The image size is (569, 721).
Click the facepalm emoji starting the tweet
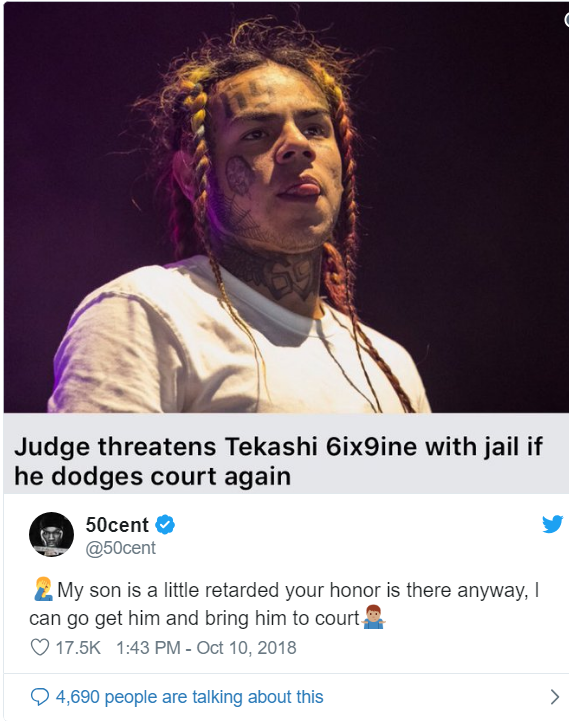click(43, 589)
